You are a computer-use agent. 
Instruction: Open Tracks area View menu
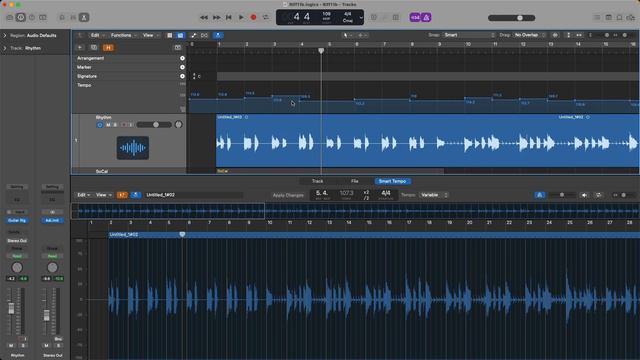point(151,36)
